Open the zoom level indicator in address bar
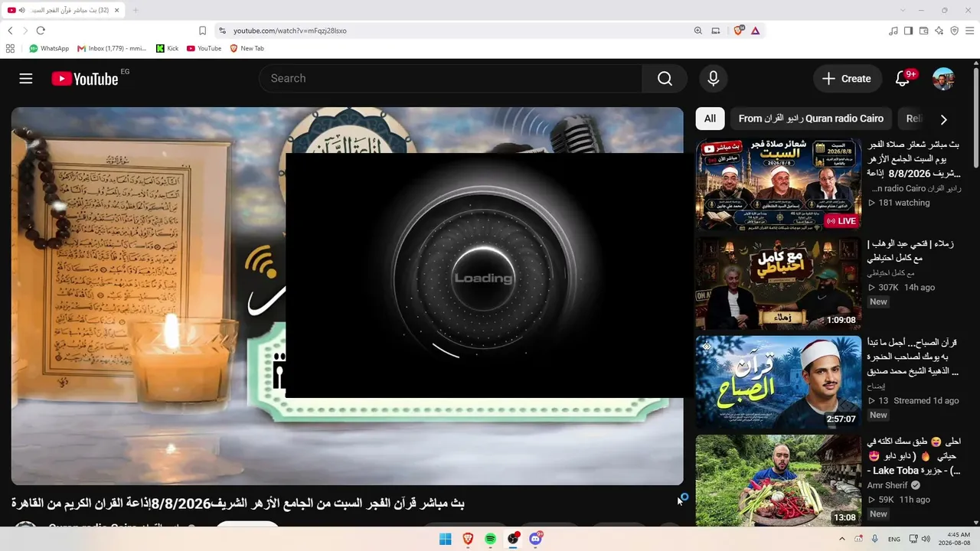980x551 pixels. coord(697,31)
